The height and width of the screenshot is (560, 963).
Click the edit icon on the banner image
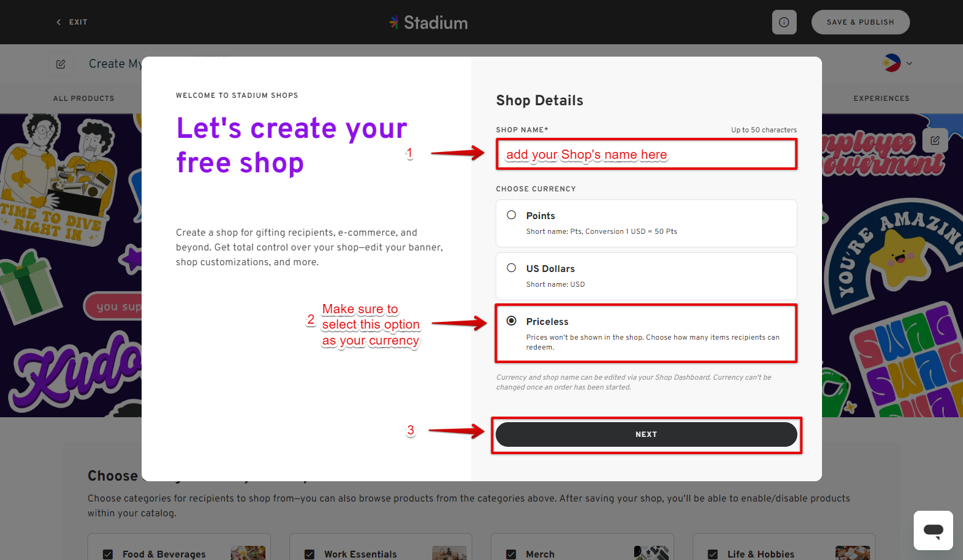point(935,140)
